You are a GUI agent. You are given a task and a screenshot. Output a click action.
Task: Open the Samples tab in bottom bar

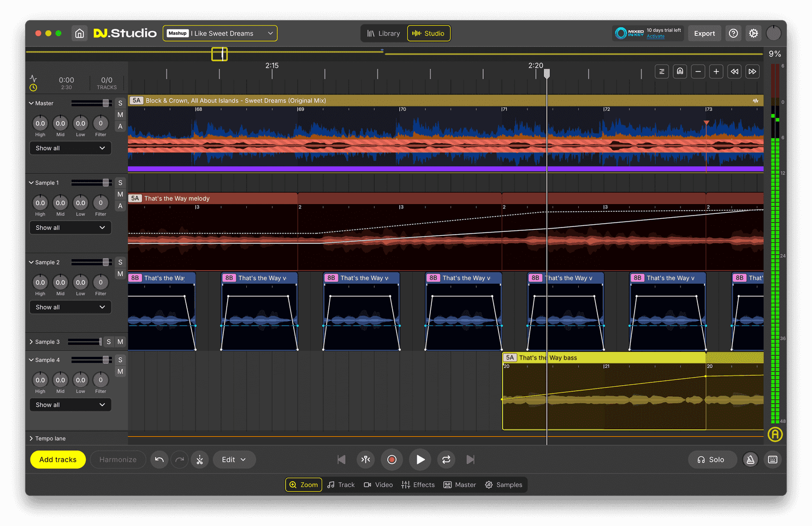coord(503,485)
